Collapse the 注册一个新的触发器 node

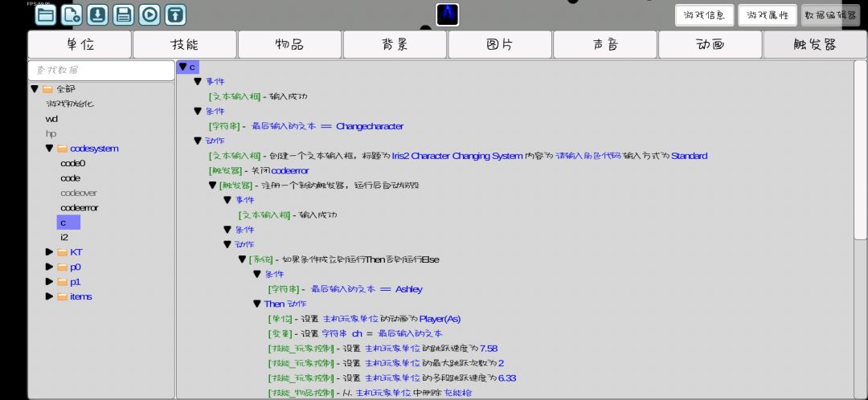(212, 186)
